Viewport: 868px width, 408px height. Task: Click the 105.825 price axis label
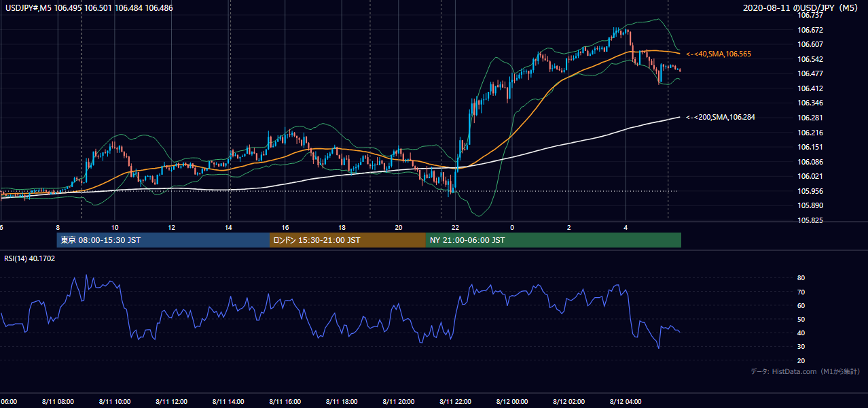coord(810,221)
